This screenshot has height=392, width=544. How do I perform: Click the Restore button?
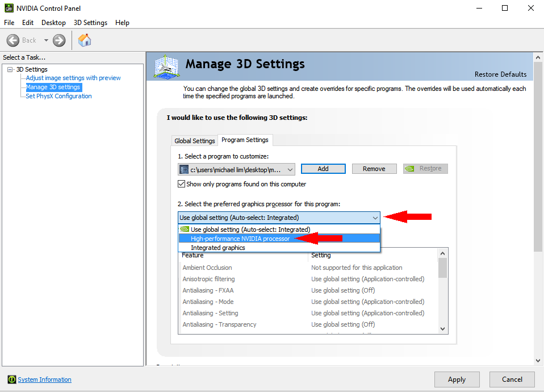425,169
